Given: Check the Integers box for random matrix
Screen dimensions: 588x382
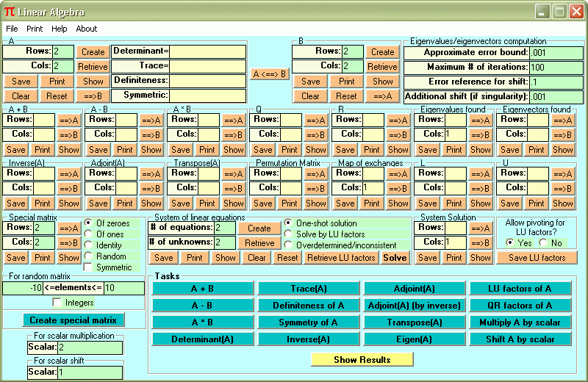Looking at the screenshot, I should point(57,302).
